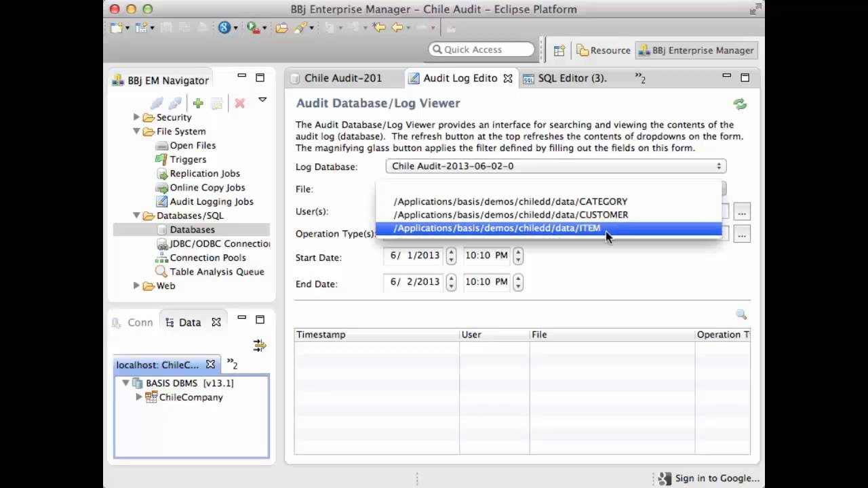
Task: Click the Operation Type(s) browse ellipsis button
Action: (x=742, y=235)
